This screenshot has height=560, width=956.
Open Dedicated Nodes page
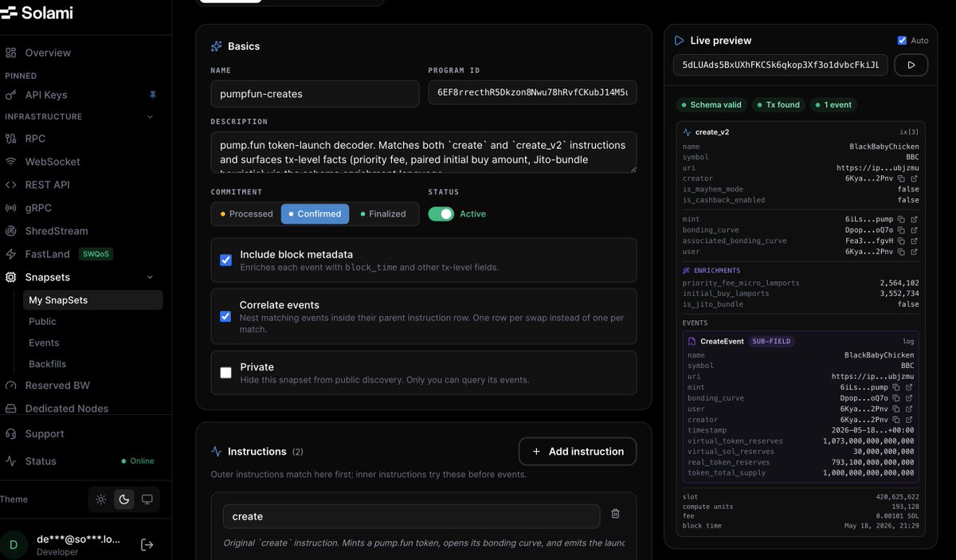(x=67, y=409)
